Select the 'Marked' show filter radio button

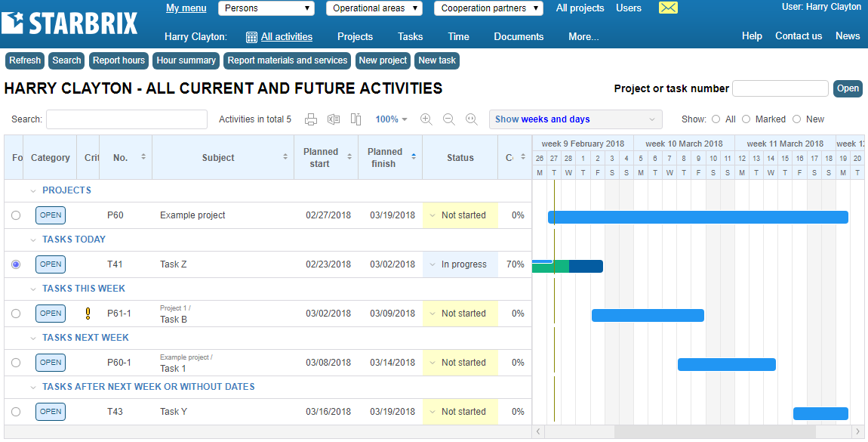[746, 119]
